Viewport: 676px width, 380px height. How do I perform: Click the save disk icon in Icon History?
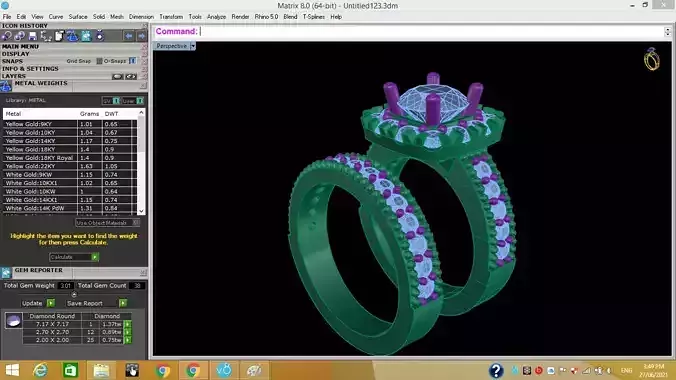(33, 36)
